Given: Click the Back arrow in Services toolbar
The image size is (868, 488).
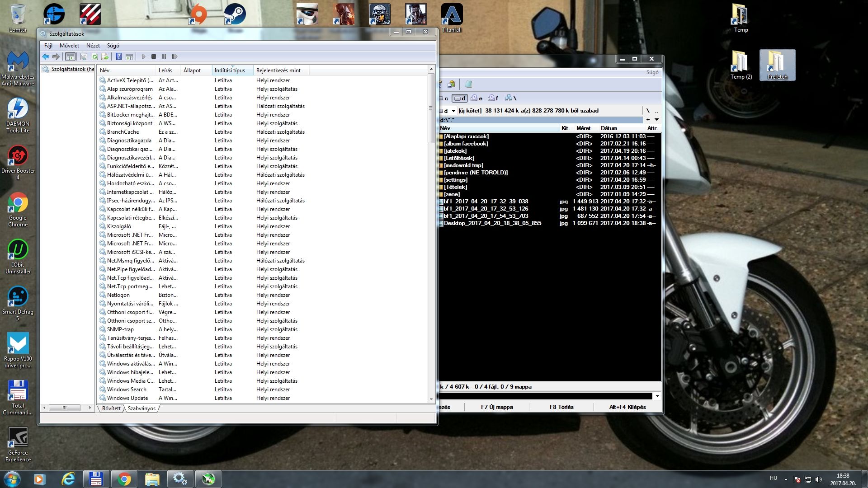Looking at the screenshot, I should pos(46,56).
